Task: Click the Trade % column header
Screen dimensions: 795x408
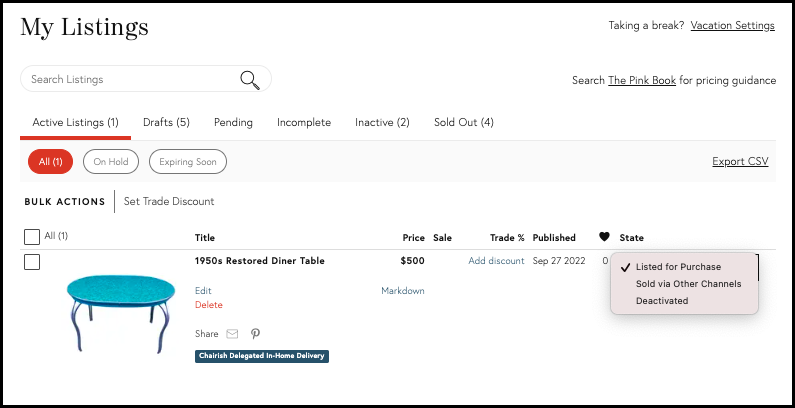Action: [507, 237]
